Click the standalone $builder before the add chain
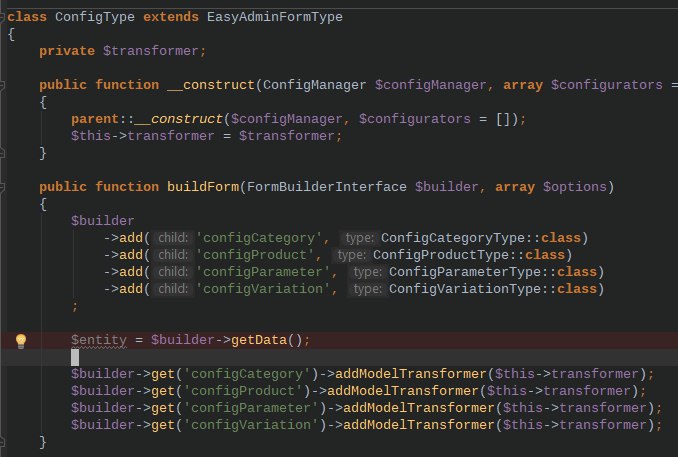 tap(103, 221)
